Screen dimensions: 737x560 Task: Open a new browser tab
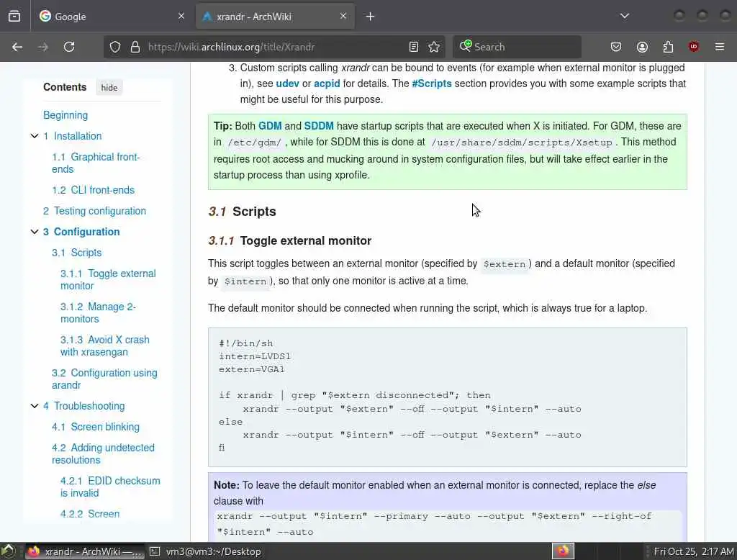371,17
